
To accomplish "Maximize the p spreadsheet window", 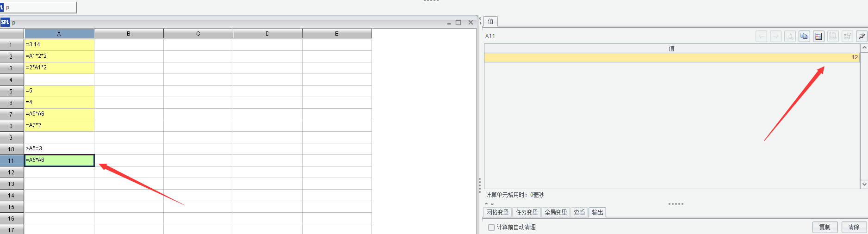I will 458,22.
